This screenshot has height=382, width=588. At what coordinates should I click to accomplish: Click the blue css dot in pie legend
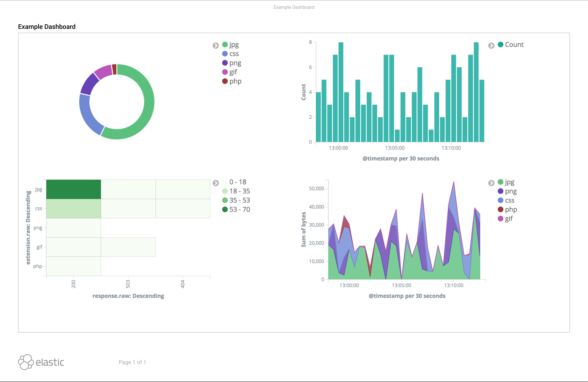coord(225,54)
